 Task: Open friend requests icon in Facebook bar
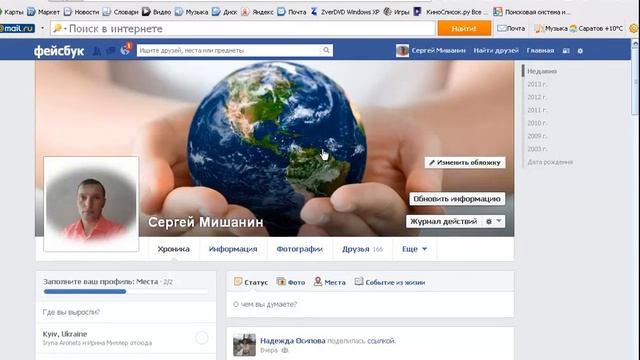[97, 51]
